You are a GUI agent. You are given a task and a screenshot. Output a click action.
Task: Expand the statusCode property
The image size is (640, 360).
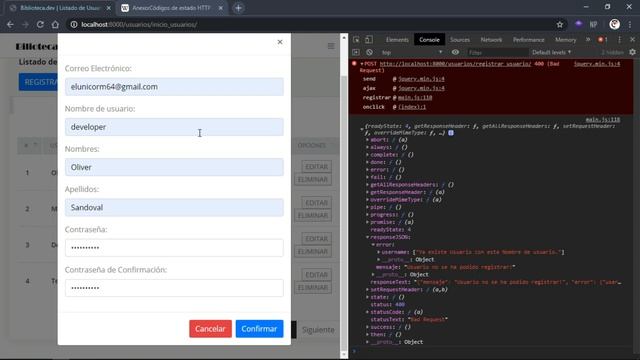(x=367, y=312)
